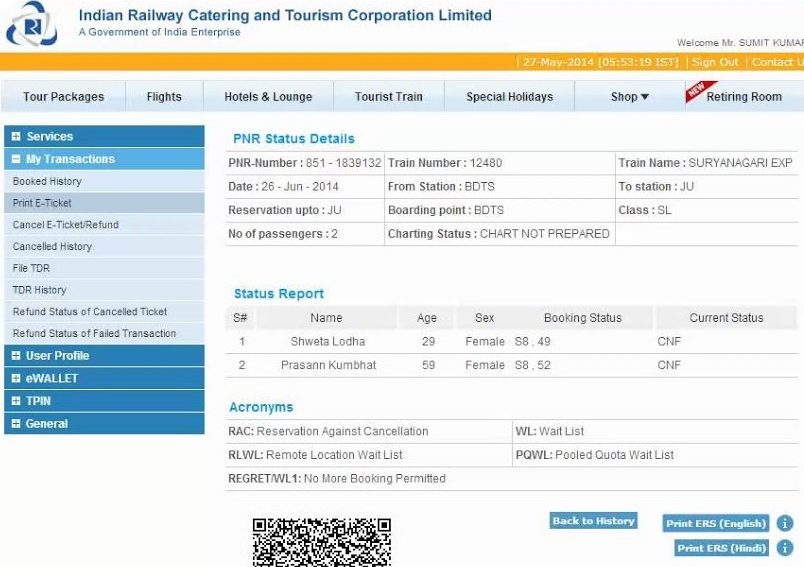Click Train Number 12480 cell
This screenshot has width=804, height=567.
pyautogui.click(x=500, y=163)
